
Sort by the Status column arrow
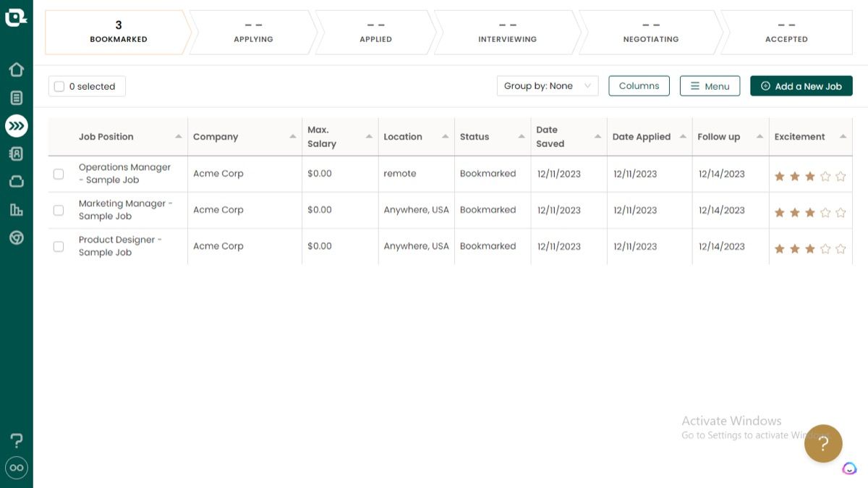click(522, 137)
